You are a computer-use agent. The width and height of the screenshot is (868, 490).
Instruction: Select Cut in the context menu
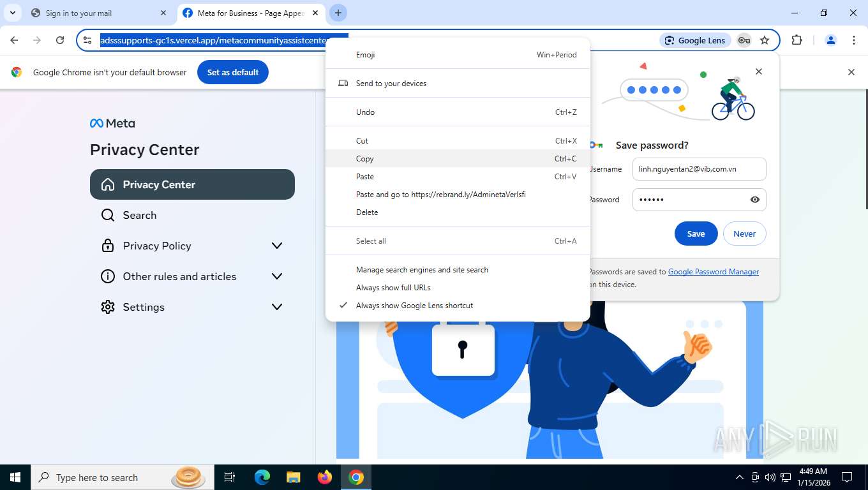(458, 141)
